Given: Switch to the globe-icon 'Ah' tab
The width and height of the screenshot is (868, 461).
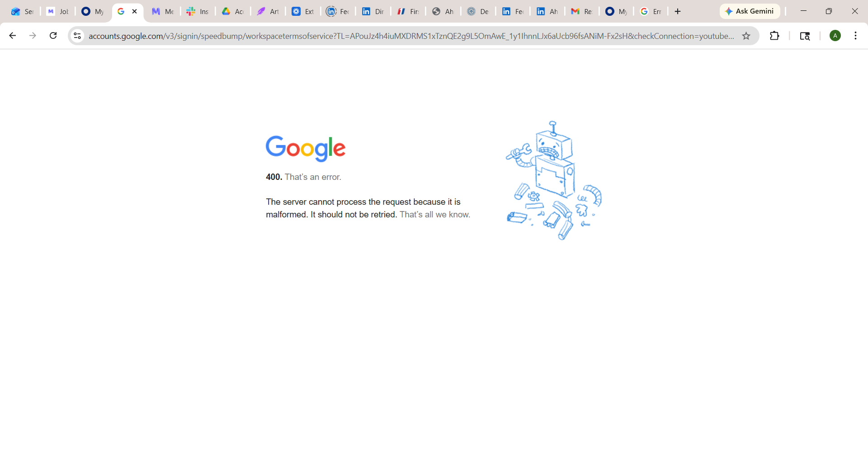Looking at the screenshot, I should pos(443,11).
